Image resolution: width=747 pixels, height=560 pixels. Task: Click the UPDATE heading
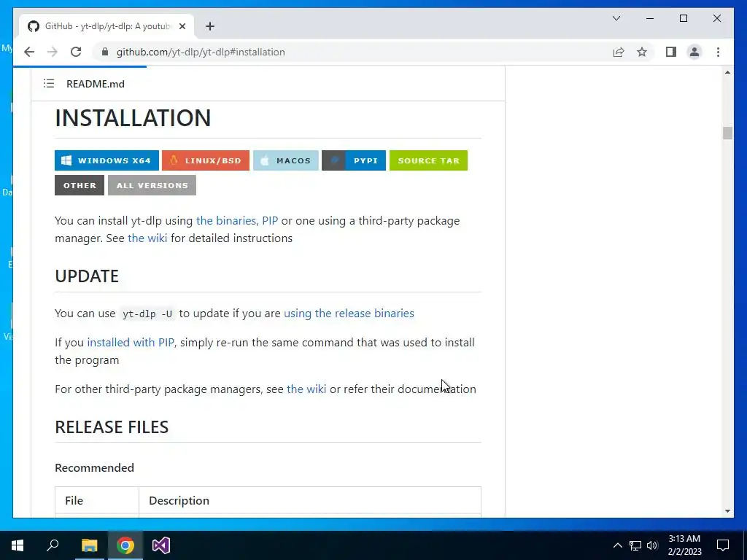pos(87,276)
